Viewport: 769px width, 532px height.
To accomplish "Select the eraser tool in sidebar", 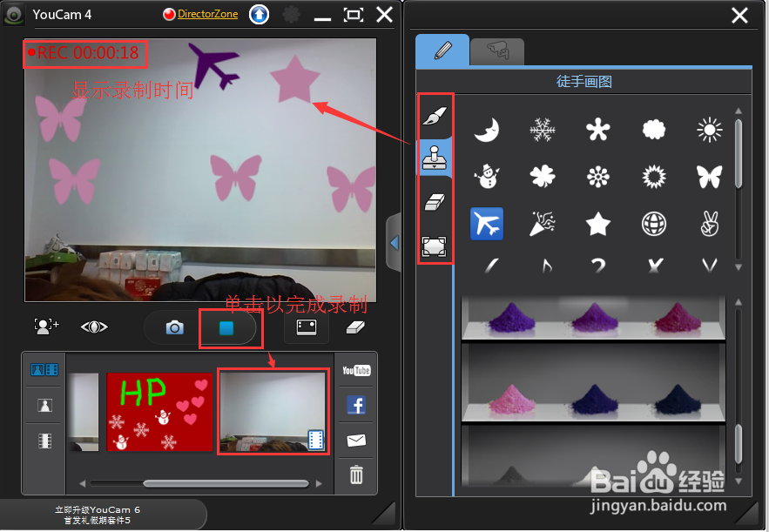I will pos(434,202).
